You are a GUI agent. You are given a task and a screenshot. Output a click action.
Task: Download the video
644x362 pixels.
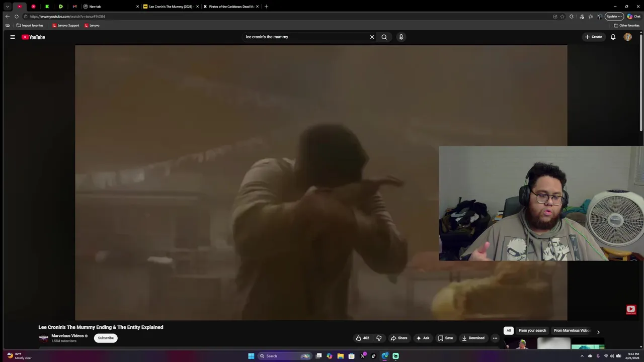pos(473,338)
